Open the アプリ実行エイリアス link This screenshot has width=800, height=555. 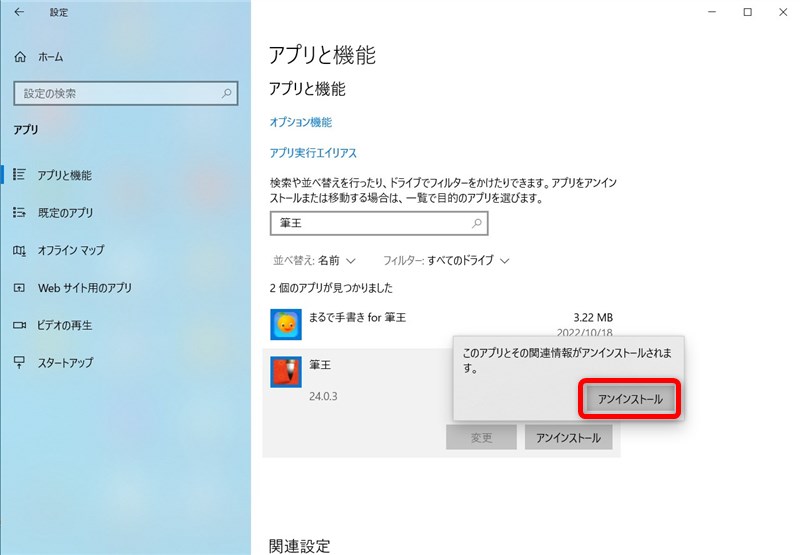coord(313,153)
